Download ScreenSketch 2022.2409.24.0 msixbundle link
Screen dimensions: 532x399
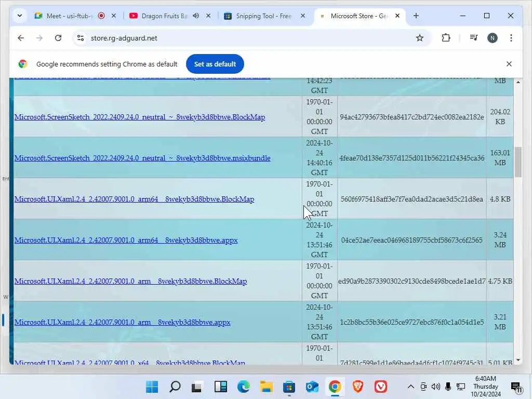point(142,158)
